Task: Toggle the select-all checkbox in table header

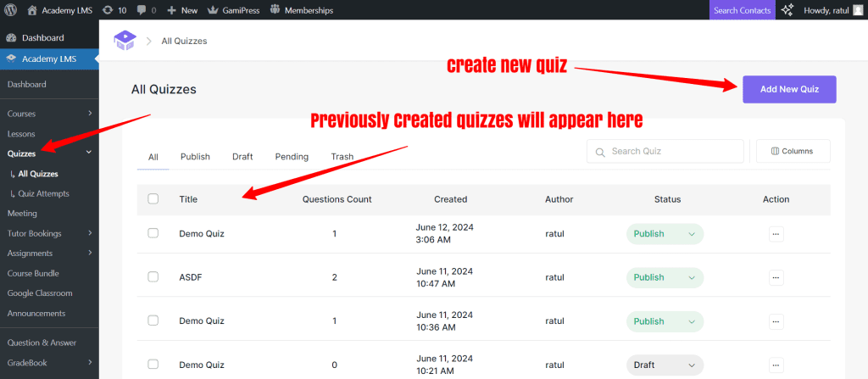Action: pos(153,199)
